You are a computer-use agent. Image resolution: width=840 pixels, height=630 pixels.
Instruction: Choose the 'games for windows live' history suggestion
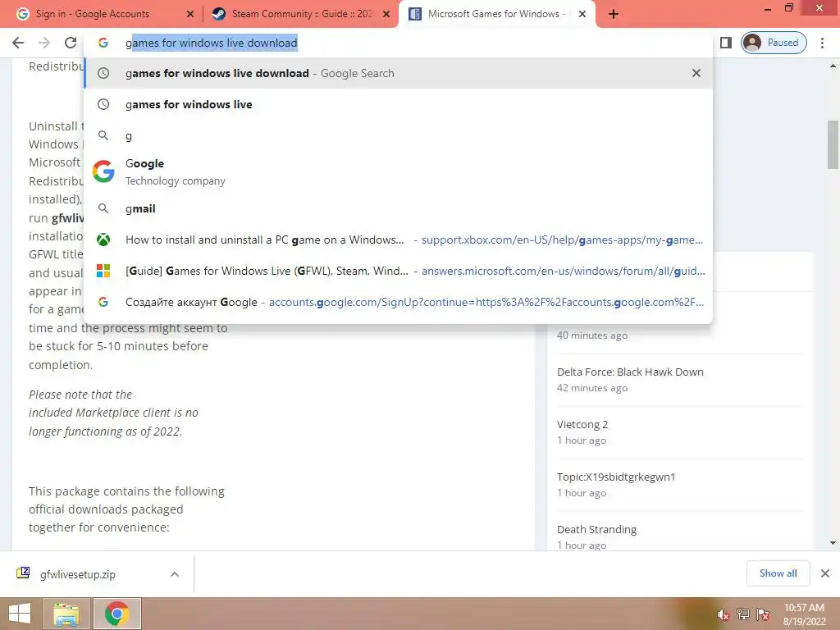tap(398, 104)
